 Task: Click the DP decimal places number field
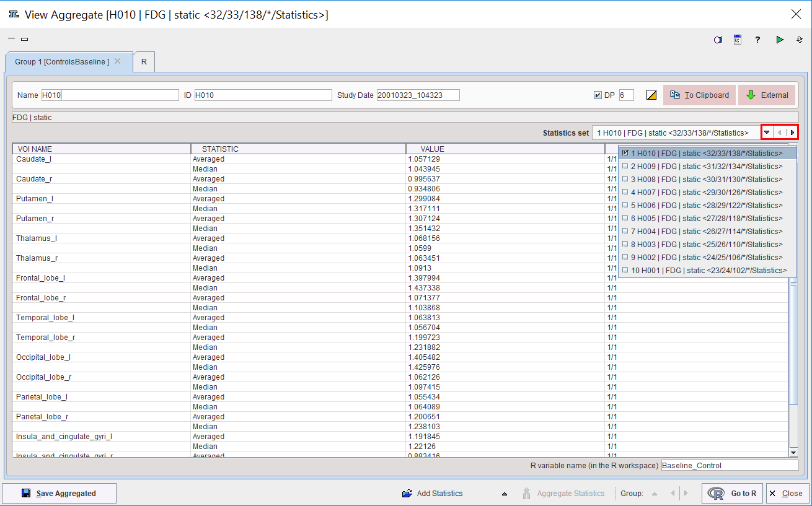coord(626,95)
